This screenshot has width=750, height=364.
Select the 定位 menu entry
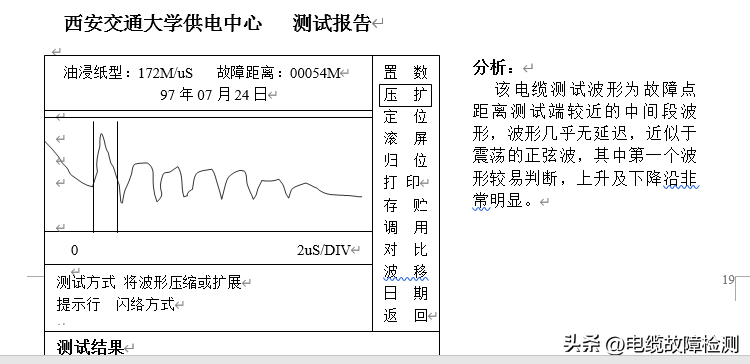pyautogui.click(x=406, y=116)
